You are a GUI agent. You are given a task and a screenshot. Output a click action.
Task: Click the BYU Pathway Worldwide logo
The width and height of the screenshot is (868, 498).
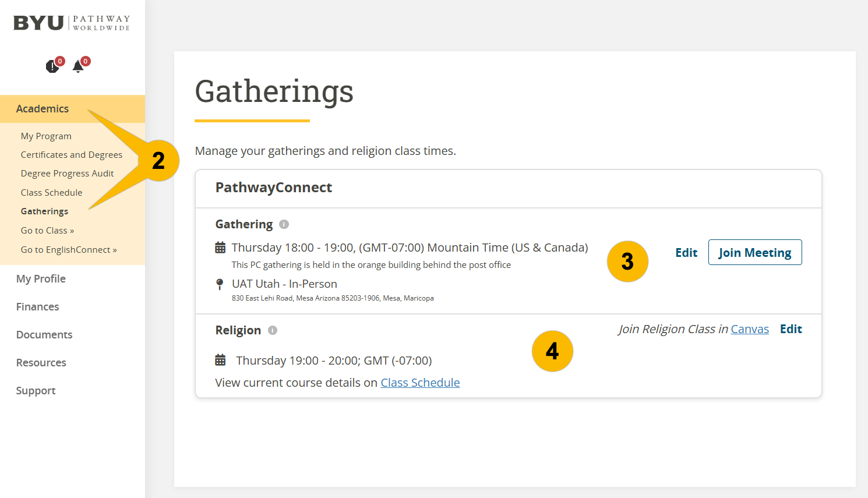[72, 23]
